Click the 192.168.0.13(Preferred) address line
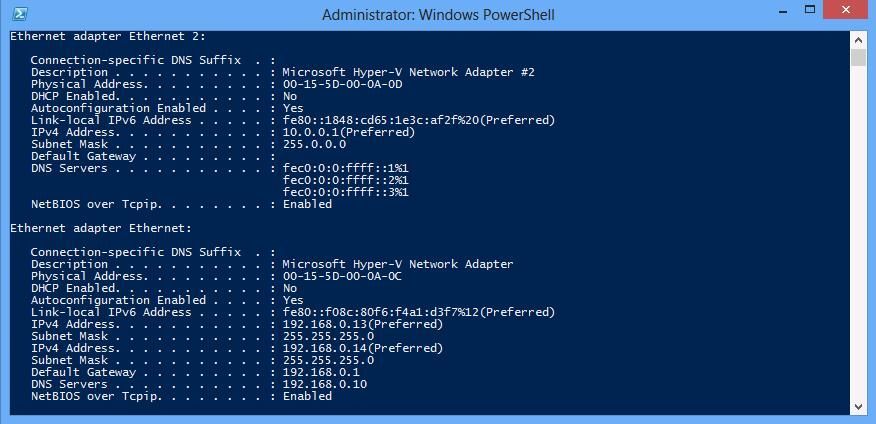This screenshot has width=876, height=424. [362, 324]
